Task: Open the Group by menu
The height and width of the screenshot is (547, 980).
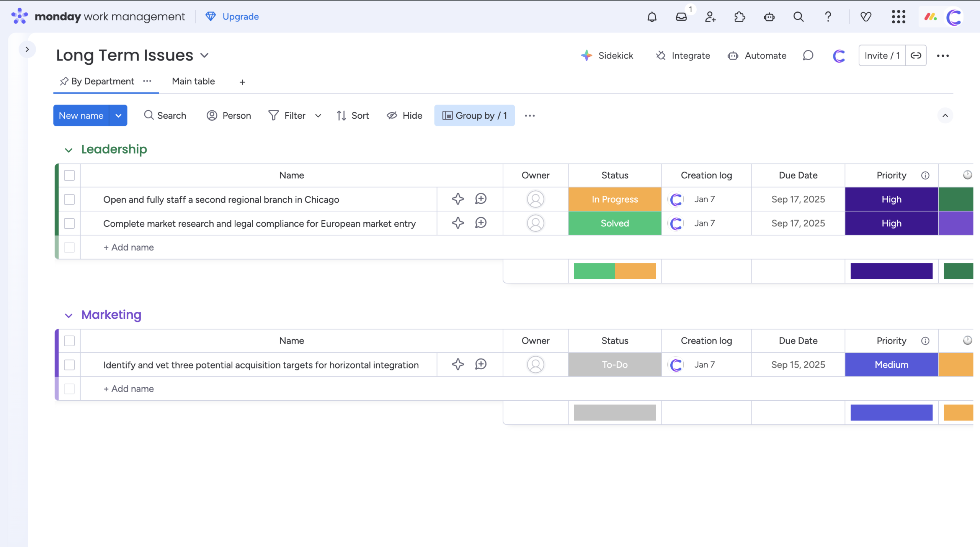Action: tap(475, 116)
